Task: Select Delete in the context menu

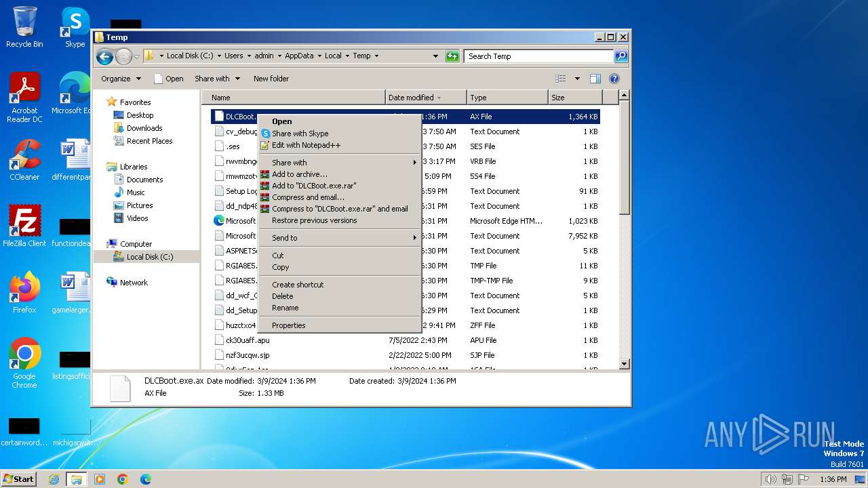Action: coord(339,296)
